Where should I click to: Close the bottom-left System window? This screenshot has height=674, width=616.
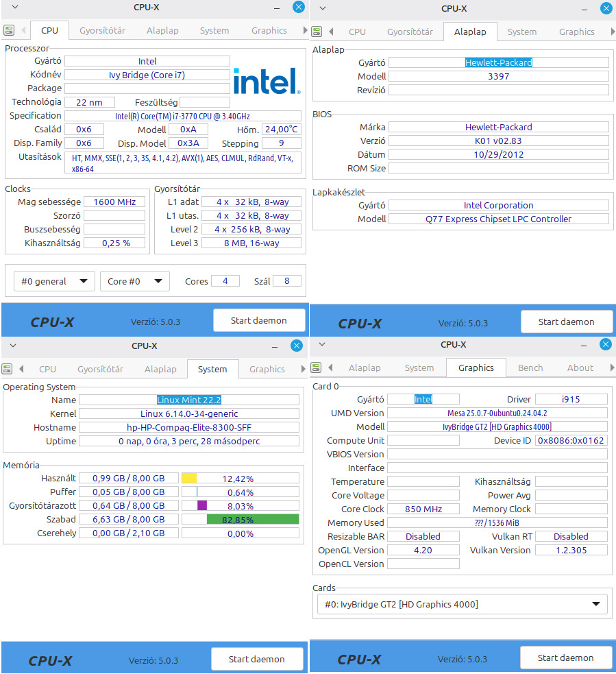point(297,346)
